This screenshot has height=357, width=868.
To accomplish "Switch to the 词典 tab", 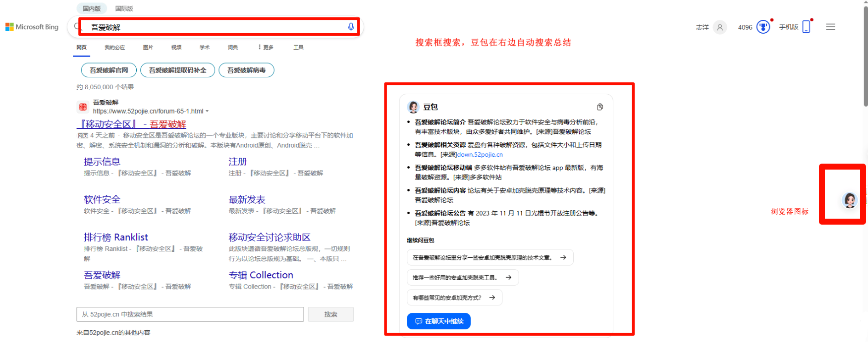I will [233, 48].
